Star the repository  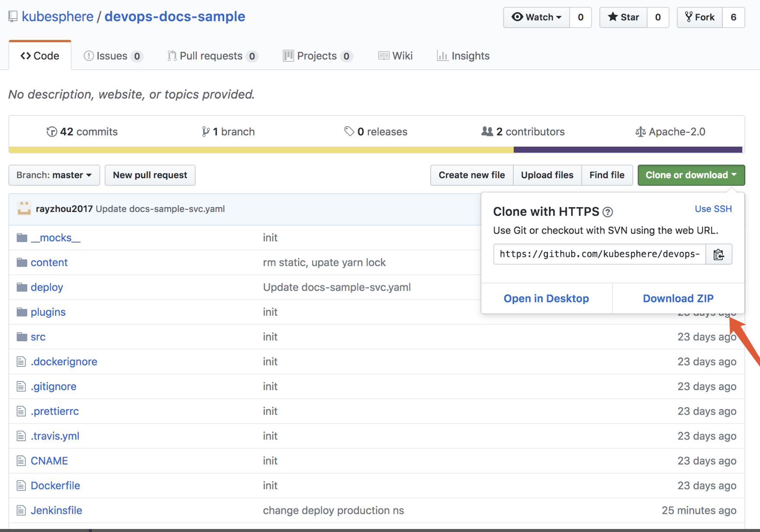(x=623, y=17)
